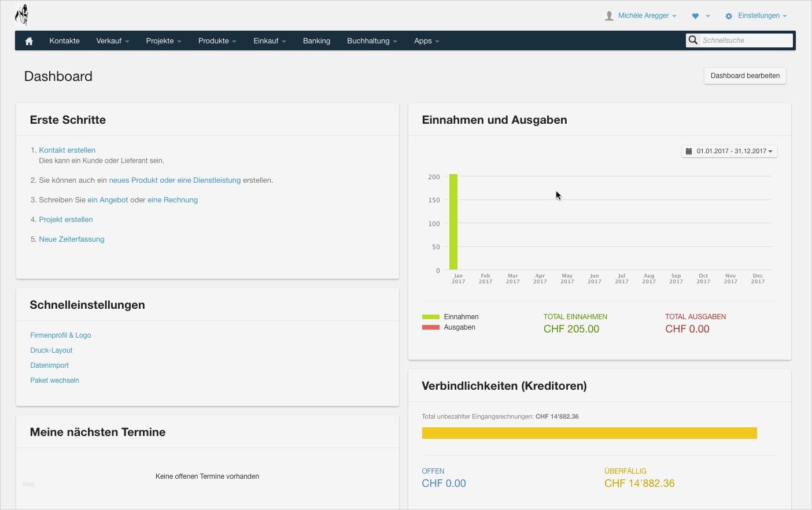The width and height of the screenshot is (812, 510).
Task: Click the blue heart icon
Action: 695,16
